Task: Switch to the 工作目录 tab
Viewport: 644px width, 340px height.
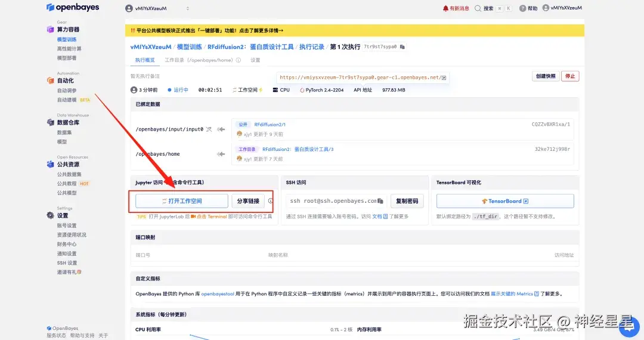Action: coord(199,60)
